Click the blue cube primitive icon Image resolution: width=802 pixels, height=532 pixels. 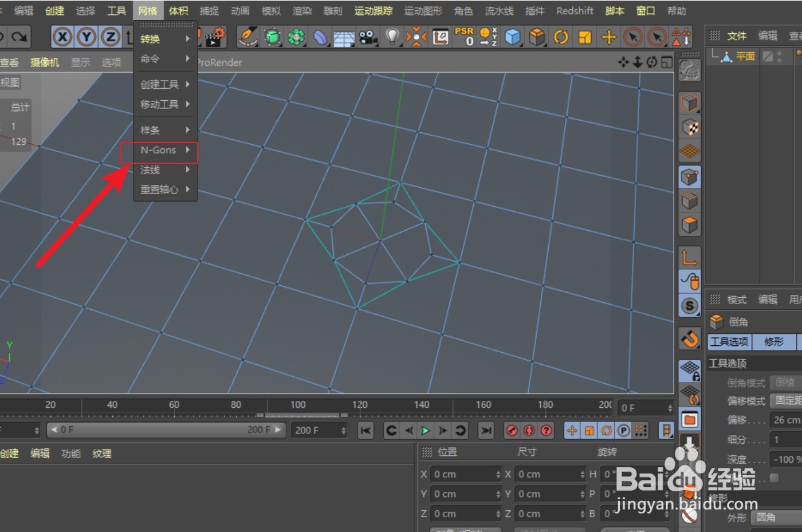pyautogui.click(x=513, y=37)
